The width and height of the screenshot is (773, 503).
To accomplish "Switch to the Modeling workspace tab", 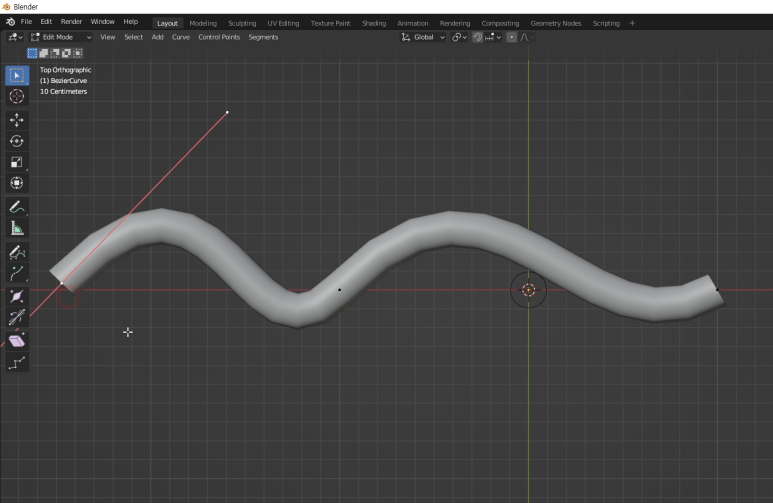I will [x=203, y=23].
